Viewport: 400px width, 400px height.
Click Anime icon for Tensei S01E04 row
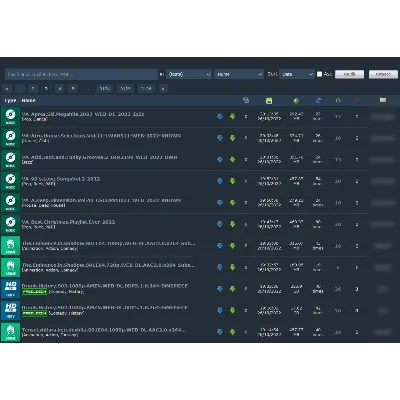[x=10, y=332]
